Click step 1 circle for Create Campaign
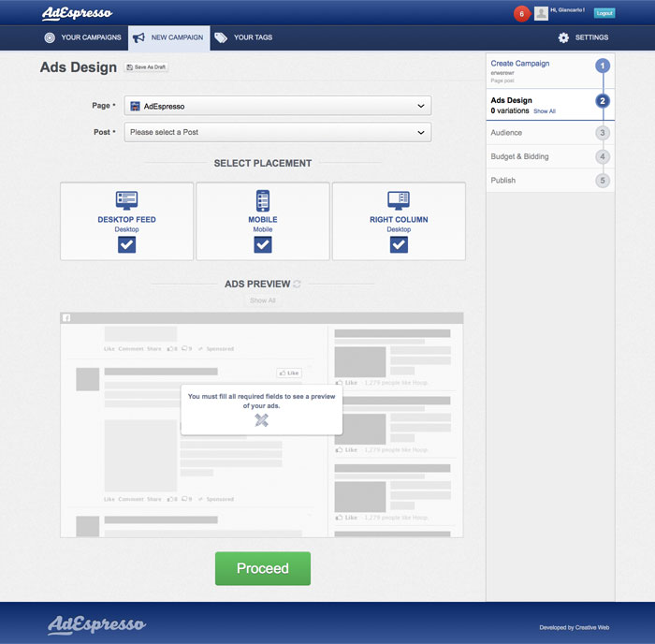The height and width of the screenshot is (644, 655). 603,66
